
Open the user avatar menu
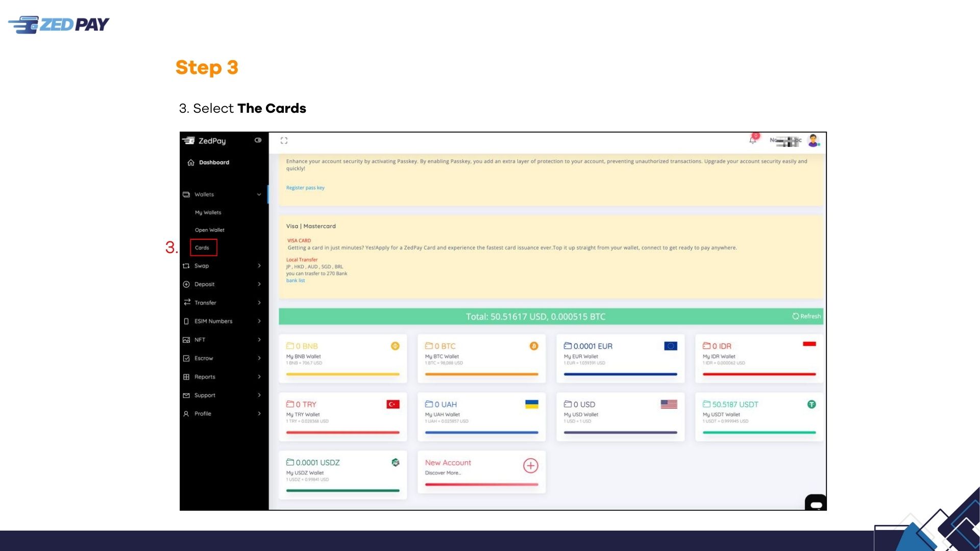click(x=814, y=140)
